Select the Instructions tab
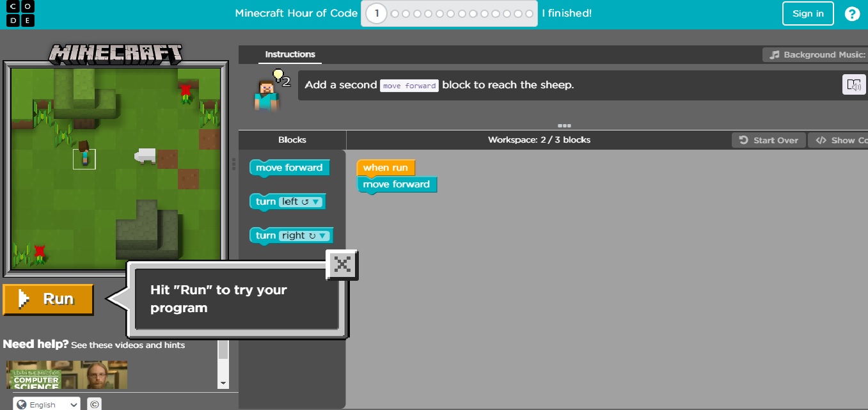The width and height of the screenshot is (868, 410). (x=290, y=54)
